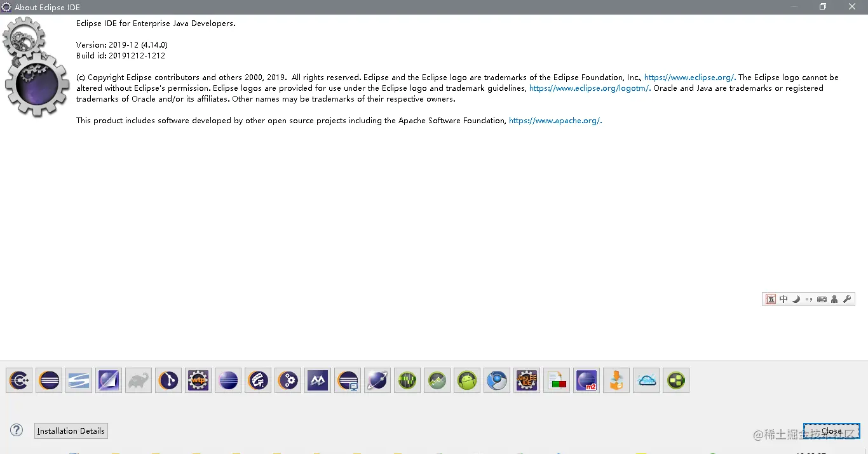Click the IME user account icon
Viewport: 868px width, 454px height.
tap(834, 299)
